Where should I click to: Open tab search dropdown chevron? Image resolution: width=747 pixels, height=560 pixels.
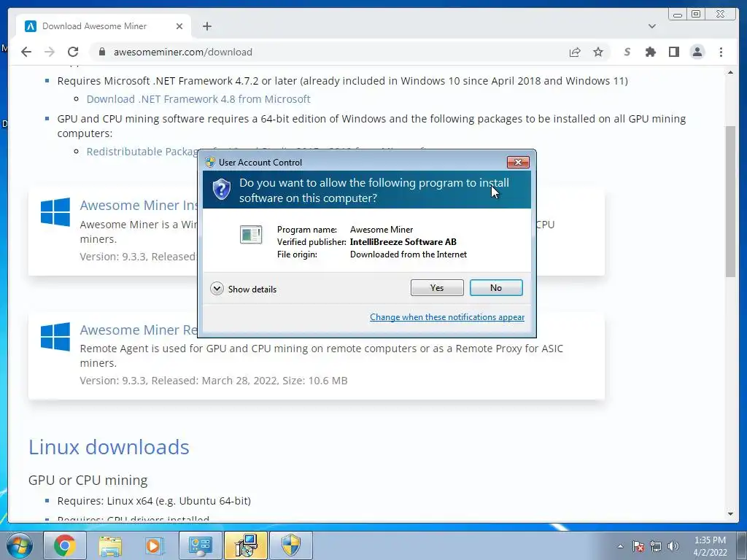[x=651, y=26]
